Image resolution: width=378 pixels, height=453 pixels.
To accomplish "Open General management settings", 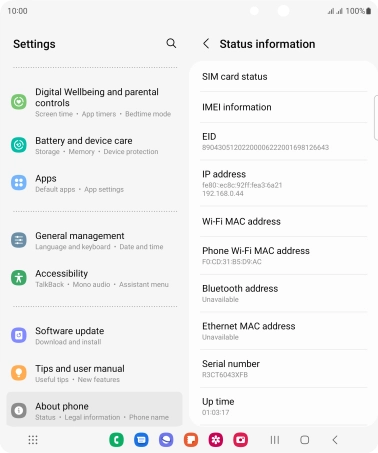I will 94,240.
